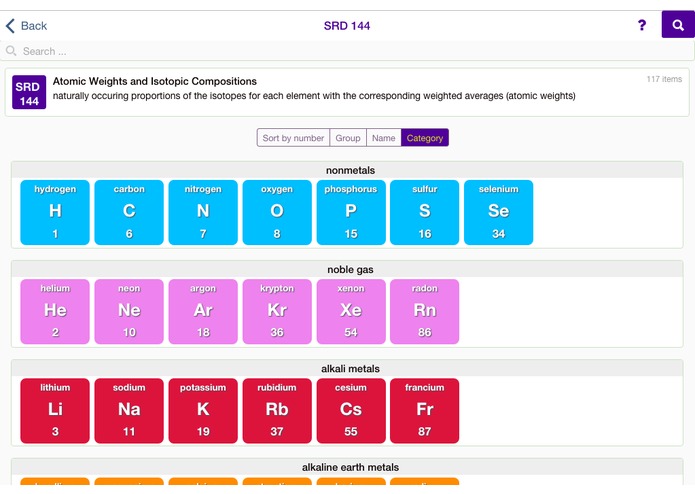Tap the purple search magnifier button

(678, 25)
